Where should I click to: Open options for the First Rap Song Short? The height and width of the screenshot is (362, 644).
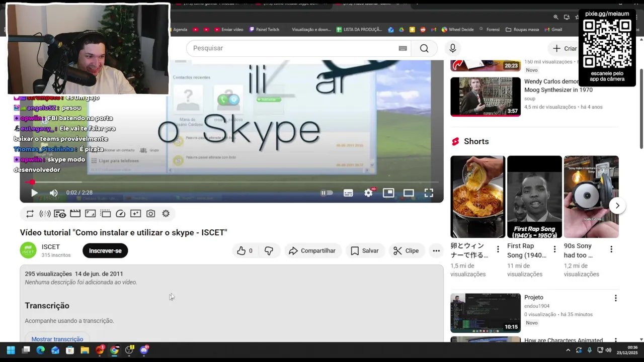pyautogui.click(x=554, y=249)
